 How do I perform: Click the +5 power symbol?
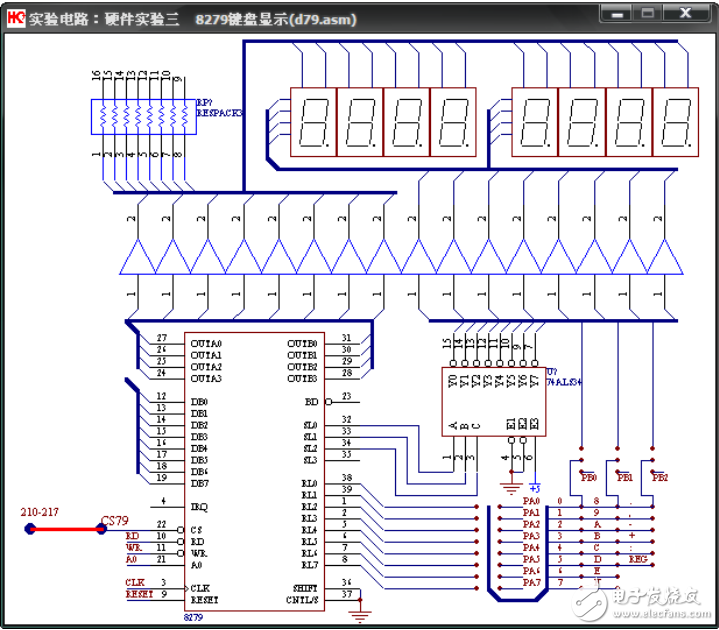click(534, 486)
